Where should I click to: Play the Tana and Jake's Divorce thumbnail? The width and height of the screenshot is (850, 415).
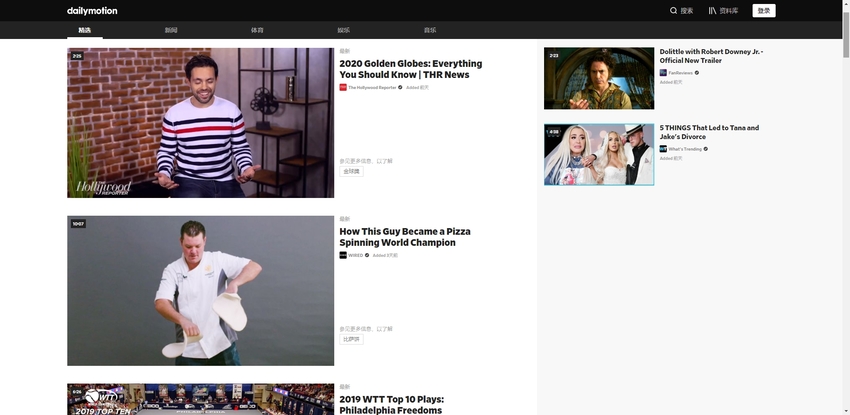[599, 154]
